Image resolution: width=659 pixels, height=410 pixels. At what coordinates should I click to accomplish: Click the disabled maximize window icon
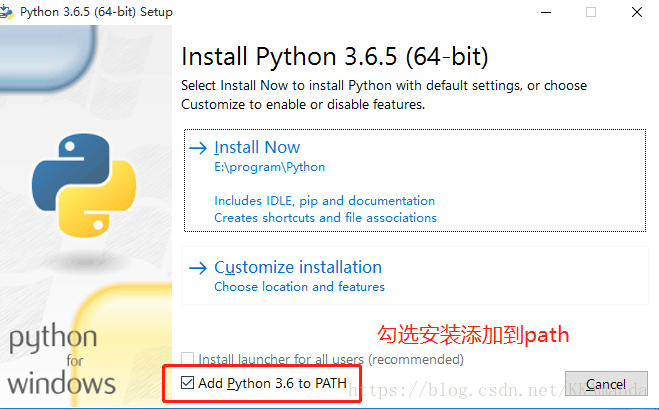pos(591,12)
